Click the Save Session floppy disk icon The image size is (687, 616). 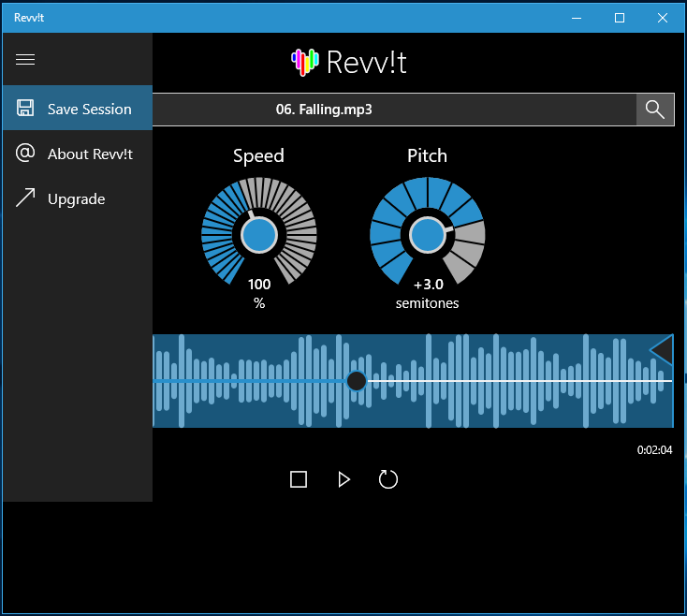point(25,108)
